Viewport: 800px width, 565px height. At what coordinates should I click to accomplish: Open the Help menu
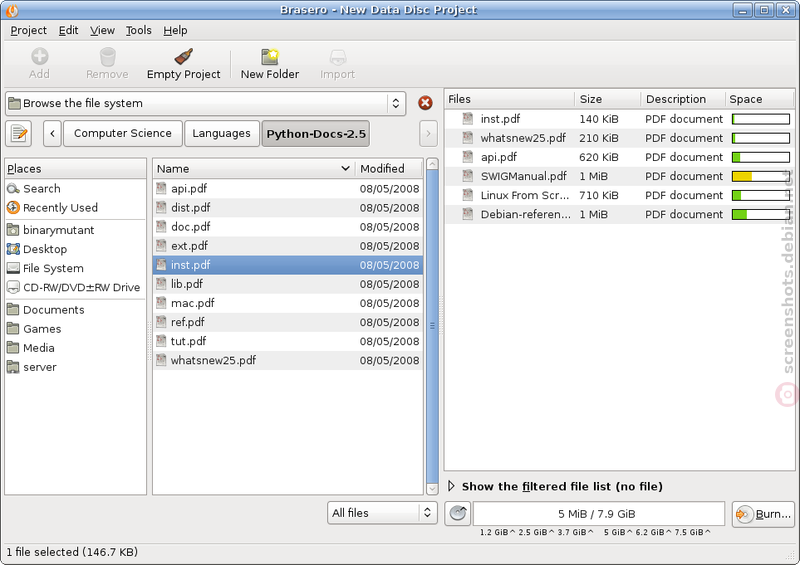pos(175,31)
